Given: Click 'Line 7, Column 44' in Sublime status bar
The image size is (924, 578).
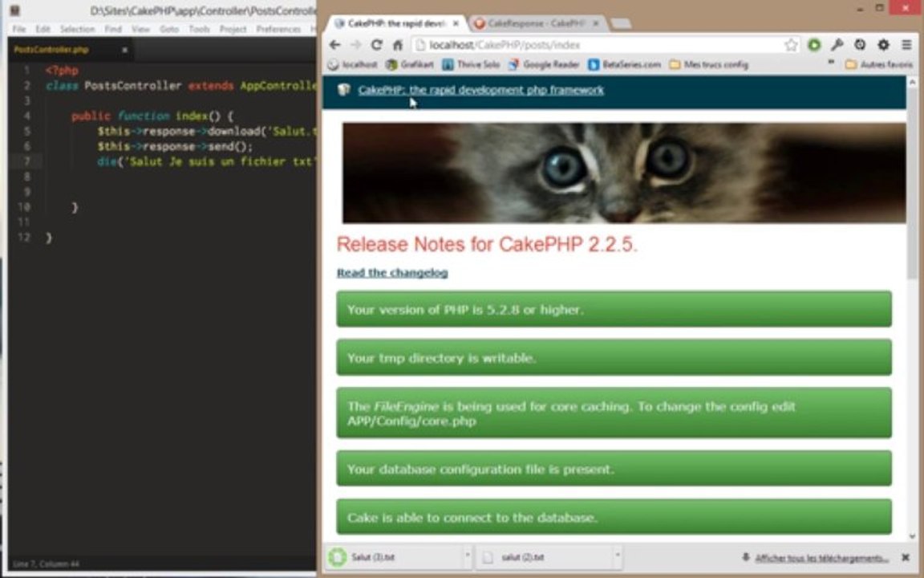Looking at the screenshot, I should pyautogui.click(x=46, y=564).
